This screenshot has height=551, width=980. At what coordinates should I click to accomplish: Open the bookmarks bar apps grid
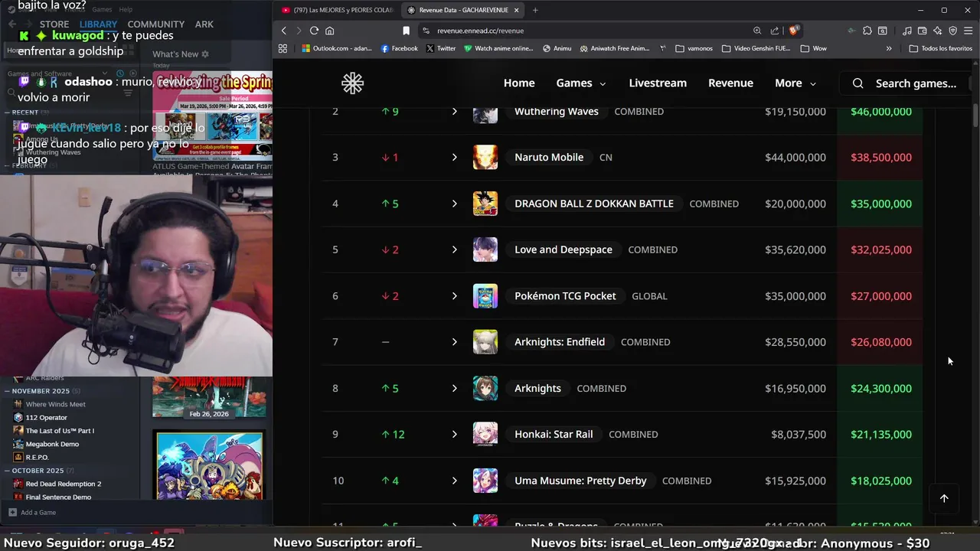point(283,48)
